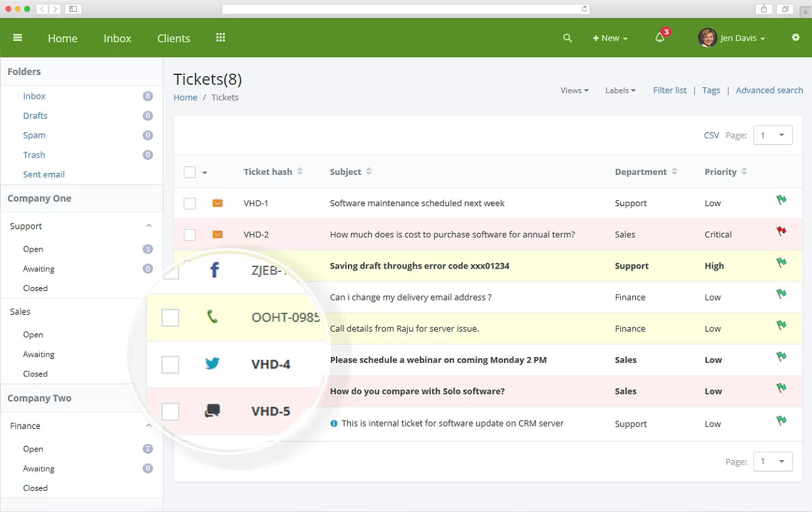Viewport: 812px width, 512px height.
Task: Check the VHD-1 ticket checkbox
Action: (190, 204)
